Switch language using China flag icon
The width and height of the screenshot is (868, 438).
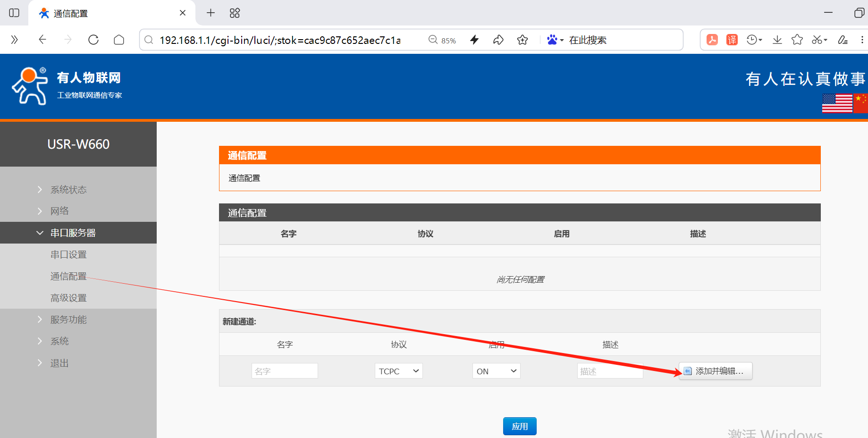point(861,103)
